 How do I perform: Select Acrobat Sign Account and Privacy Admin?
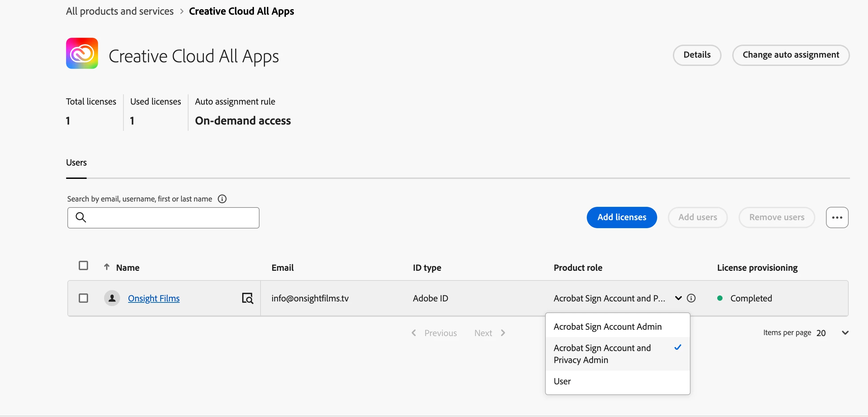(x=602, y=354)
